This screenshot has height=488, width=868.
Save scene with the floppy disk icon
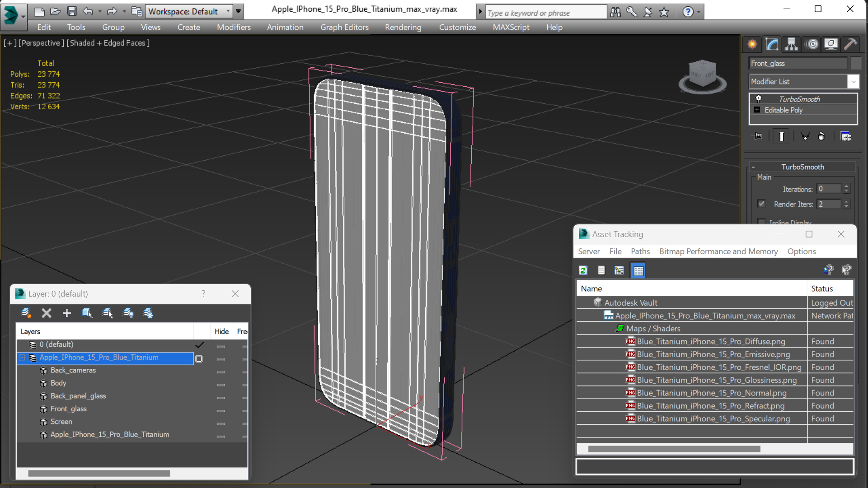pos(71,11)
